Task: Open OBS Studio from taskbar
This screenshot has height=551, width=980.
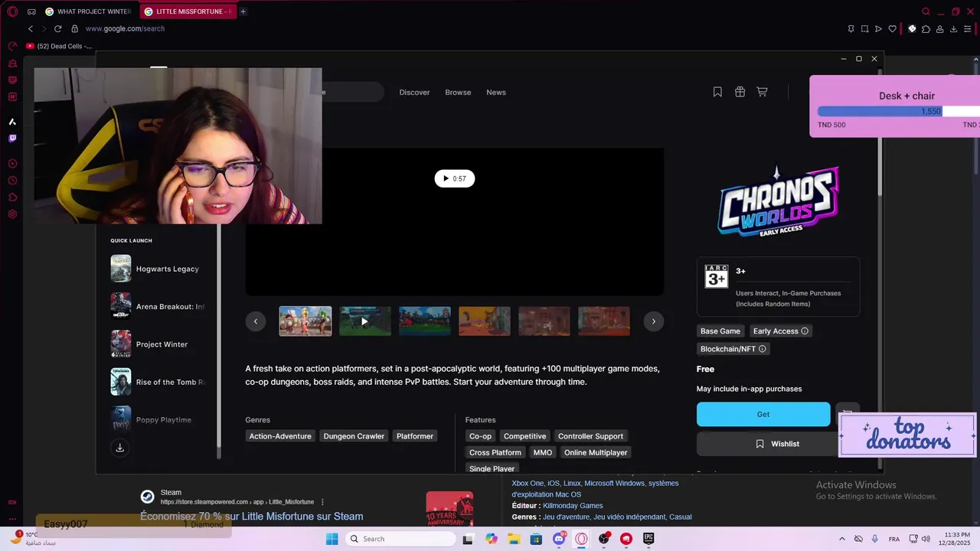Action: pos(603,539)
